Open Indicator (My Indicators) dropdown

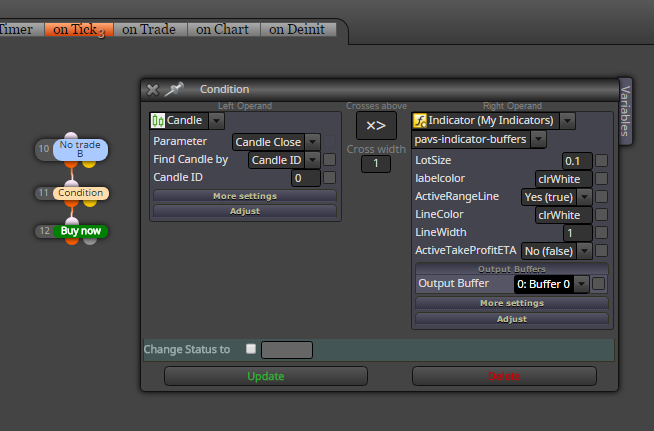tap(567, 121)
